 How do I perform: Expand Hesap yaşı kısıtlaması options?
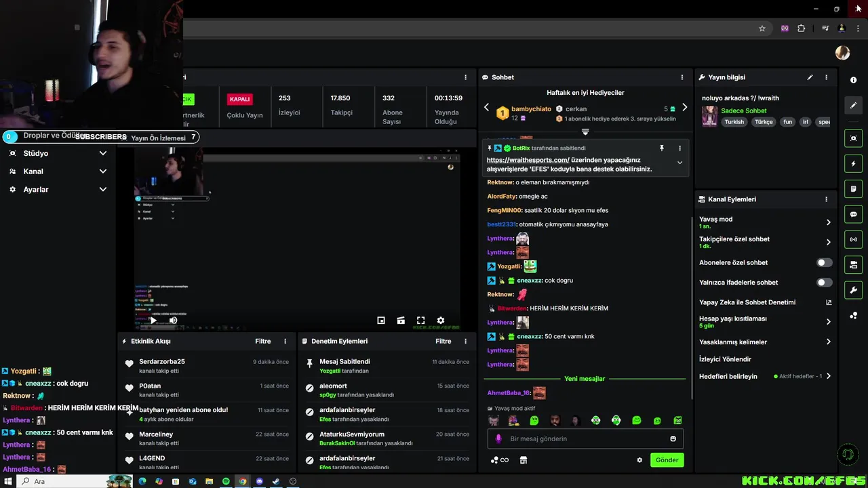click(x=828, y=322)
